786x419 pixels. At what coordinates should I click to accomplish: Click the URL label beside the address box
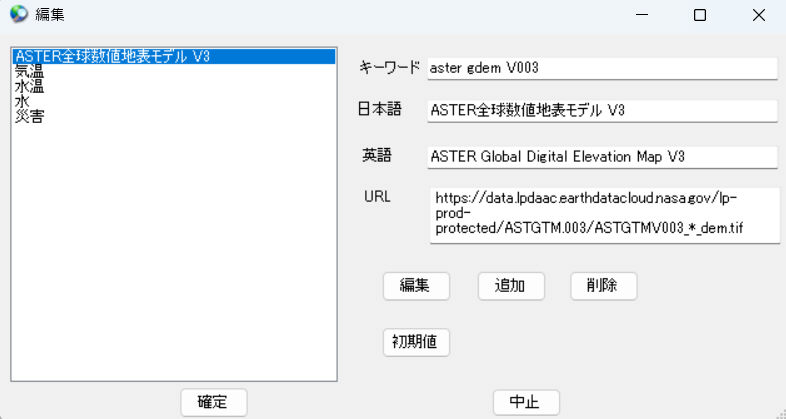377,196
